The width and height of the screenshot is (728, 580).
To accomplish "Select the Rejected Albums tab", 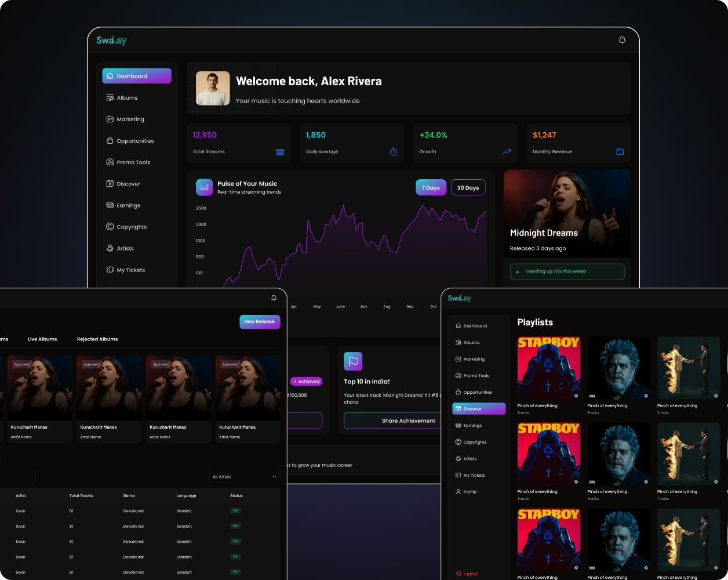I will [97, 339].
